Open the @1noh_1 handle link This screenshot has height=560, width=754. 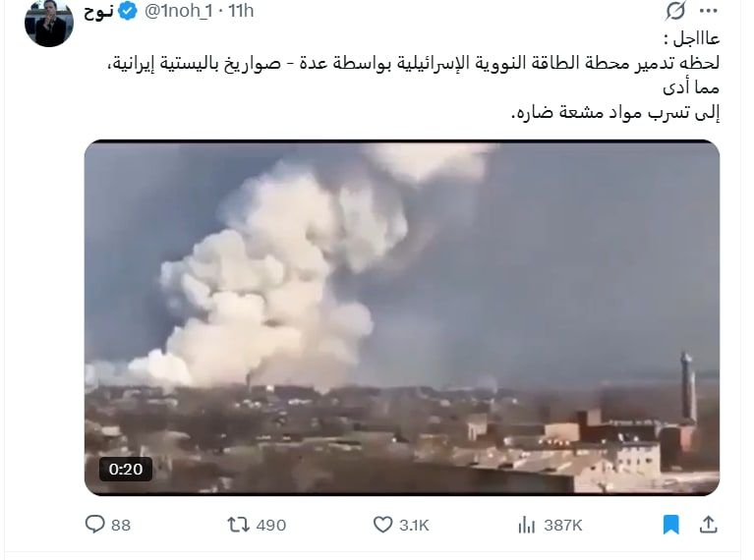[178, 11]
